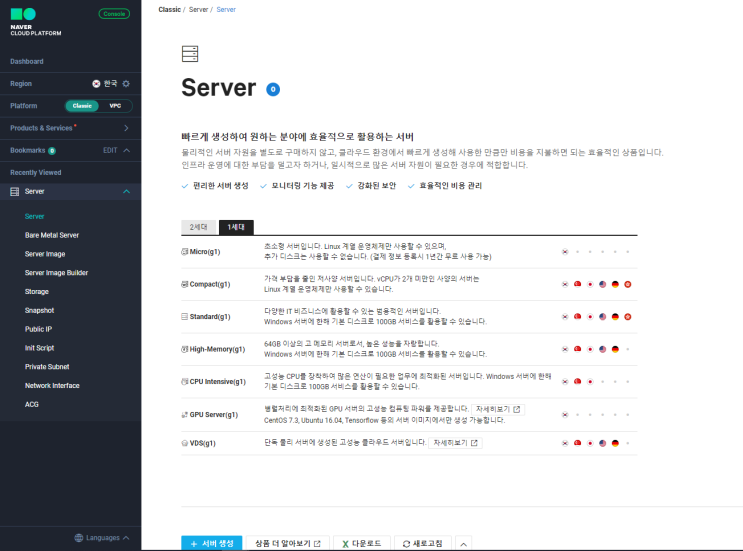Open Server Image submenu
Image resolution: width=743 pixels, height=551 pixels.
[45, 254]
